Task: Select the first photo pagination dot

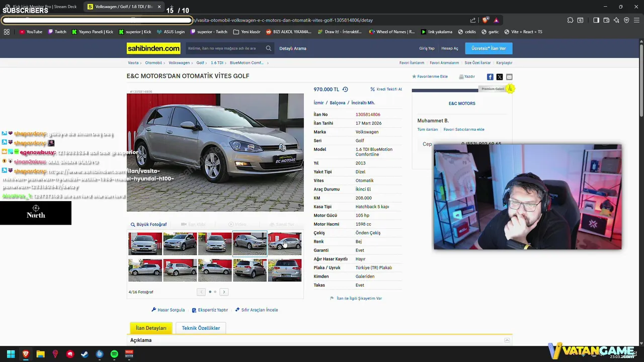Action: 210,292
